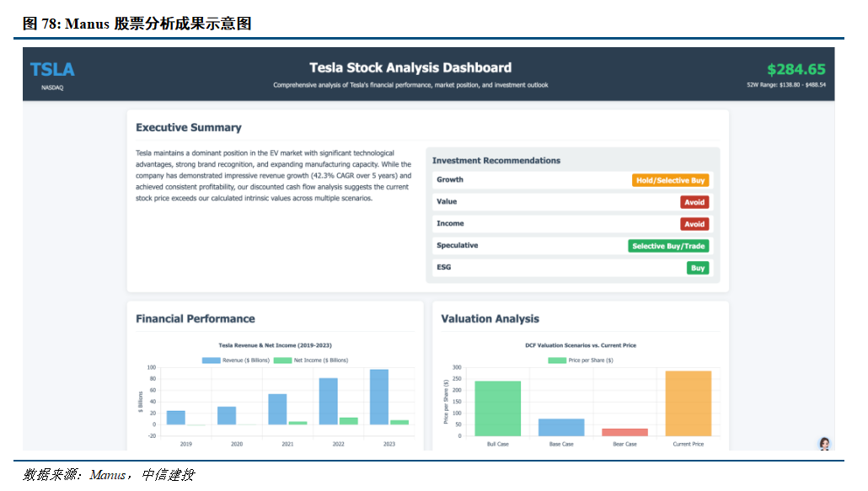This screenshot has width=868, height=491.
Task: Toggle the Net Income ($ Billions) legend item
Action: [x=310, y=360]
